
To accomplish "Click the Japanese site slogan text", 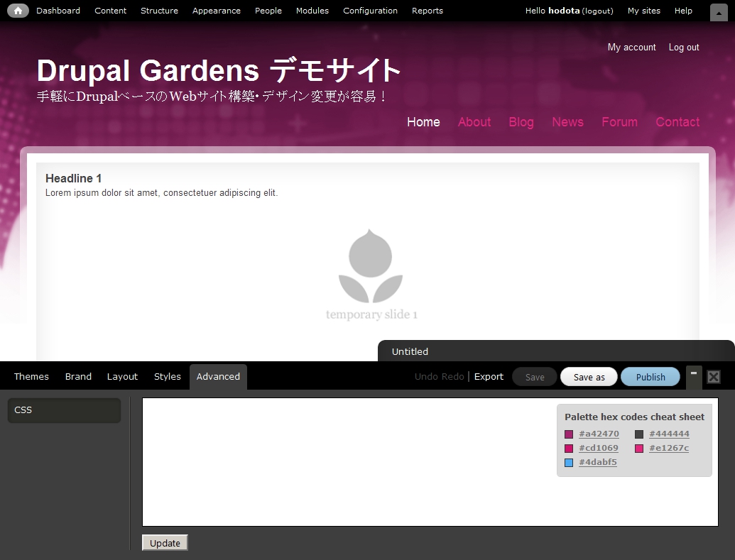I will (x=212, y=97).
